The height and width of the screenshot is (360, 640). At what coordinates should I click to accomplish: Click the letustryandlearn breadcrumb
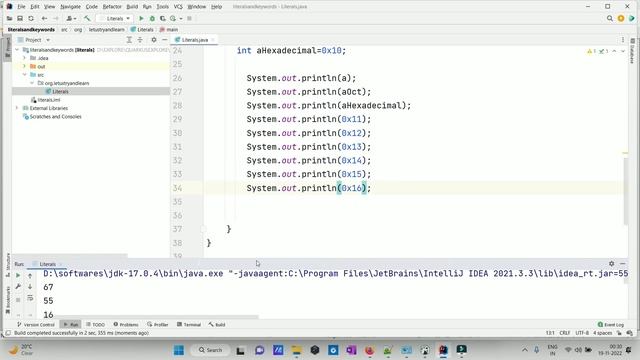[x=107, y=29]
